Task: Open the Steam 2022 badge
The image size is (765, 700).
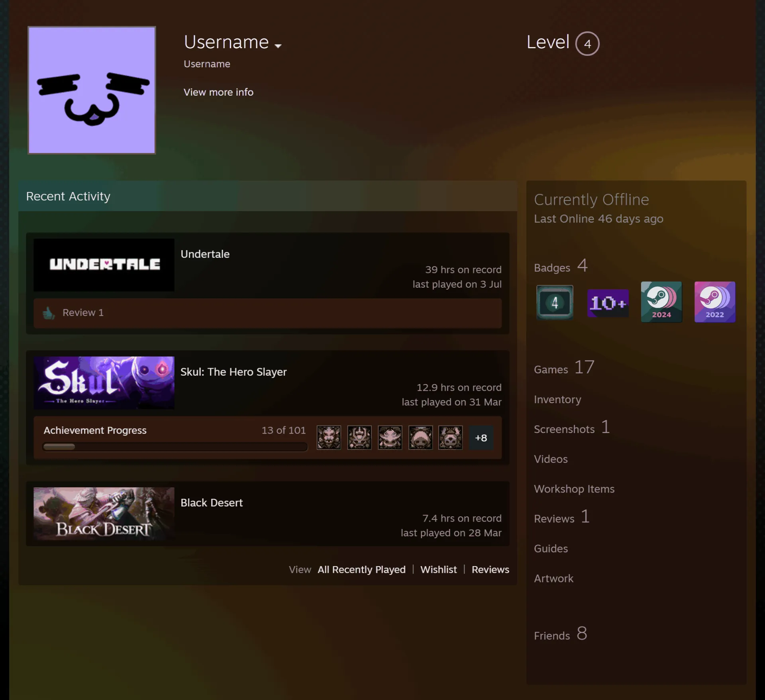Action: coord(715,302)
